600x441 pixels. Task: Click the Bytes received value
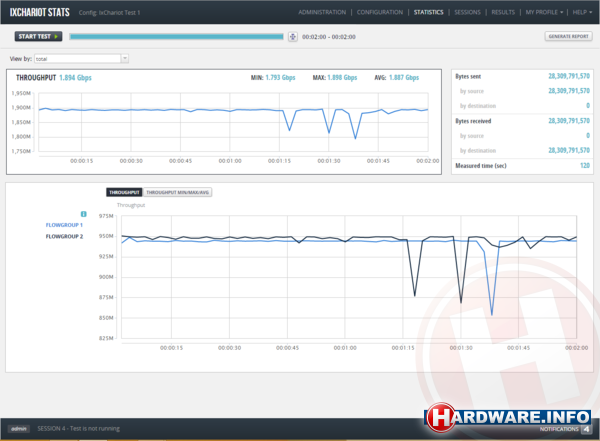(x=569, y=121)
